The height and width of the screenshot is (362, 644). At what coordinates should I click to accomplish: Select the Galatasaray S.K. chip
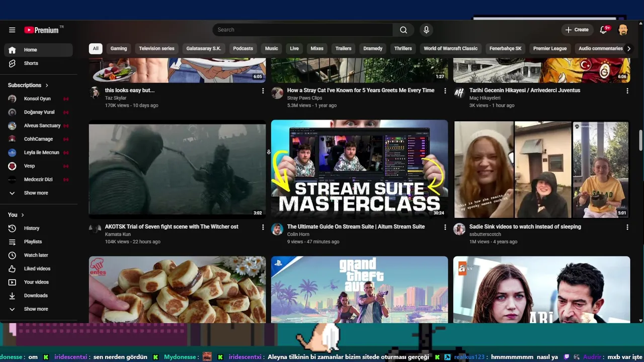click(x=204, y=49)
